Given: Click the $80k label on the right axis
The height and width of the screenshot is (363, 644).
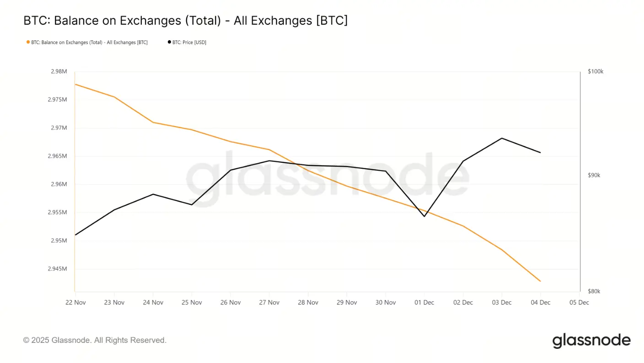Looking at the screenshot, I should [x=595, y=291].
